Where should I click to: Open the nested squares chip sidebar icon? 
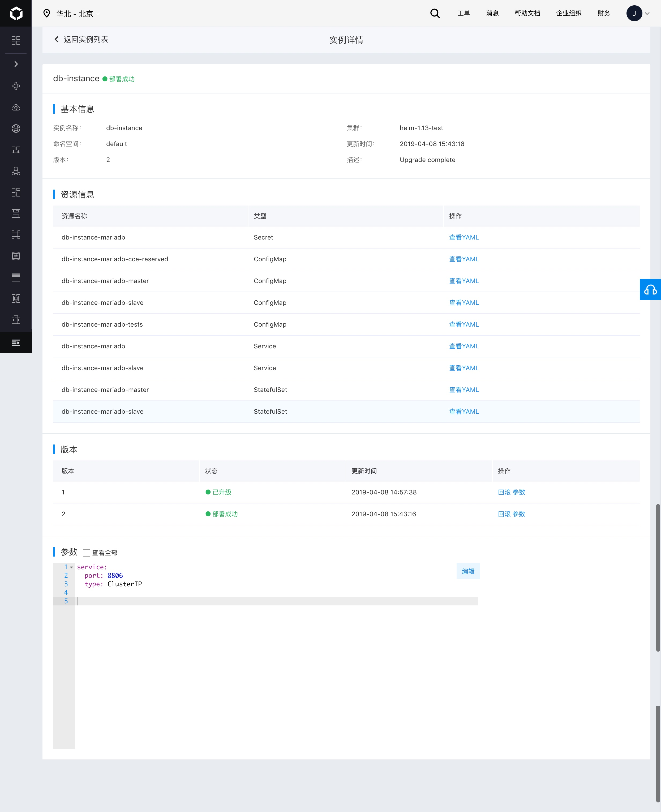tap(16, 299)
